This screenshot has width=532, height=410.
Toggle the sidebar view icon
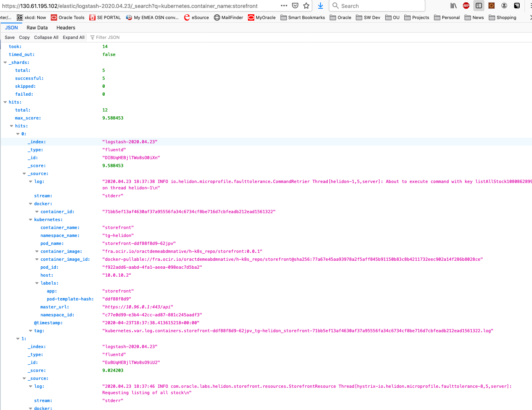[479, 6]
